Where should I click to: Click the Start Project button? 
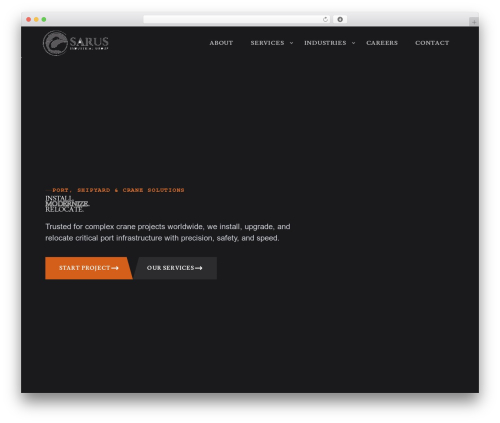point(89,268)
